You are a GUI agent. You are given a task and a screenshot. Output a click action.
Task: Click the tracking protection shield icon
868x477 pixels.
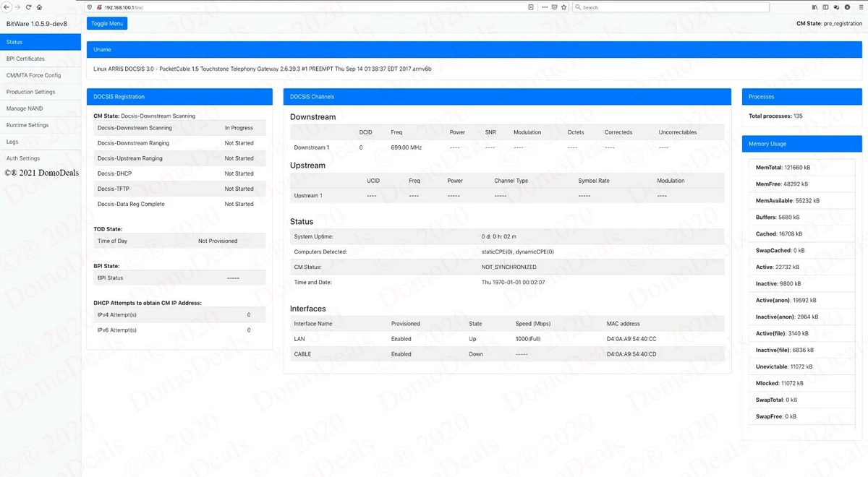89,7
